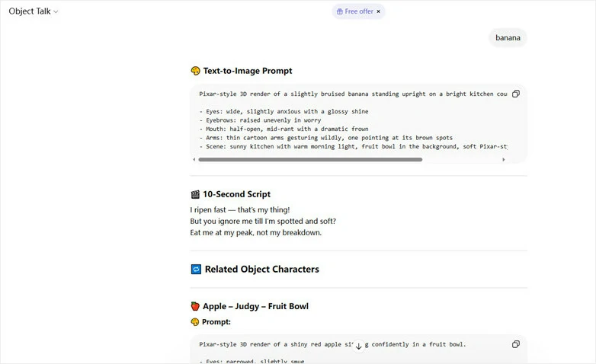Click the 'Arms: thin cartoon arms' prompt line

(x=325, y=138)
